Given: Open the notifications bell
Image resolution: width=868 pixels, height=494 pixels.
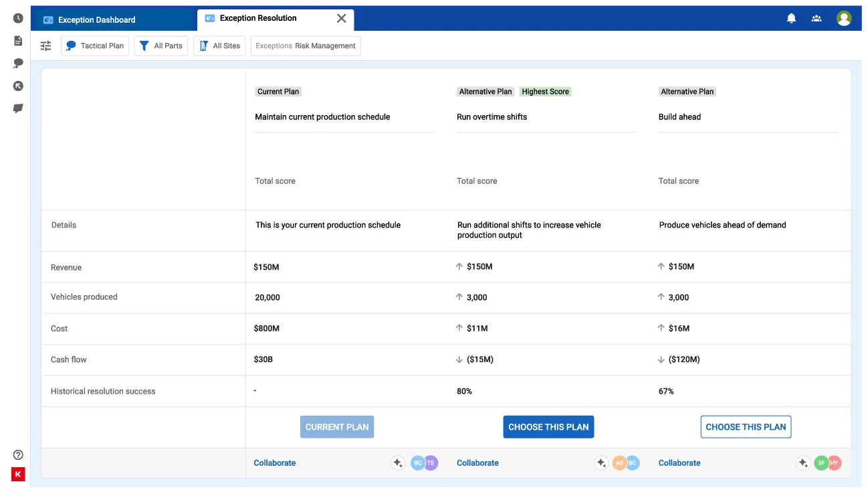Looking at the screenshot, I should (x=791, y=19).
